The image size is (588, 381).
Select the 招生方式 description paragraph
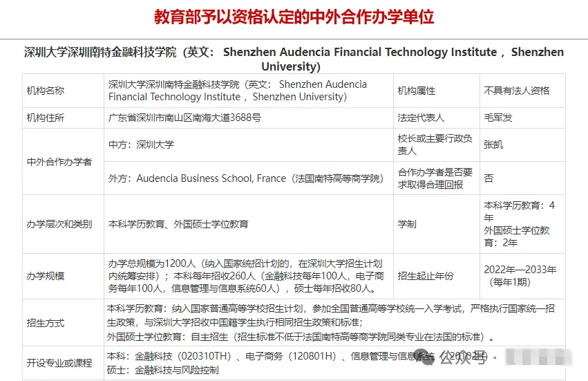pyautogui.click(x=331, y=323)
